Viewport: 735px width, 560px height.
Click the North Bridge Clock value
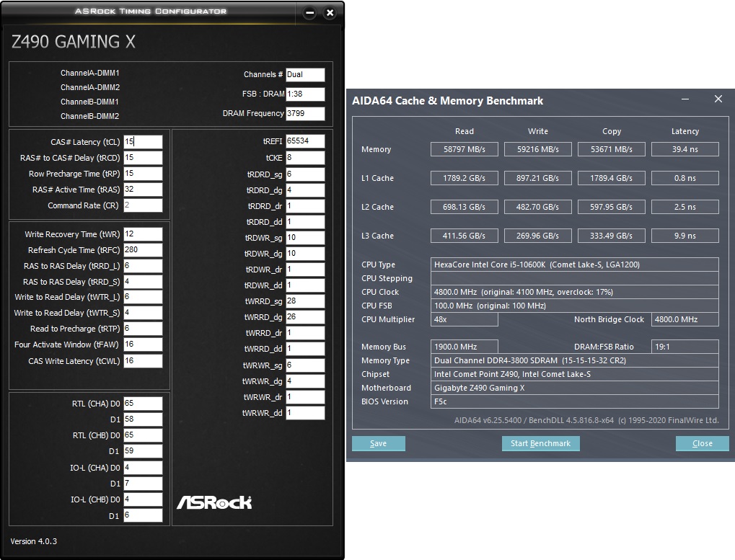click(685, 319)
